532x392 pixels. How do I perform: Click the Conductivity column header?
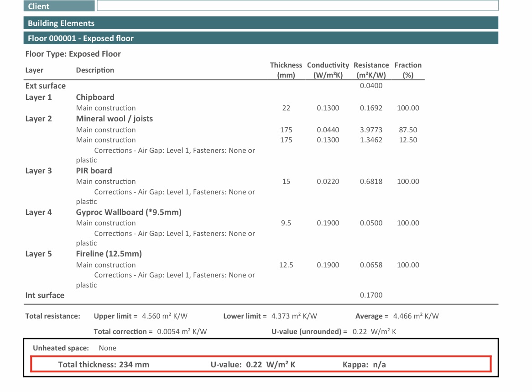coord(328,70)
